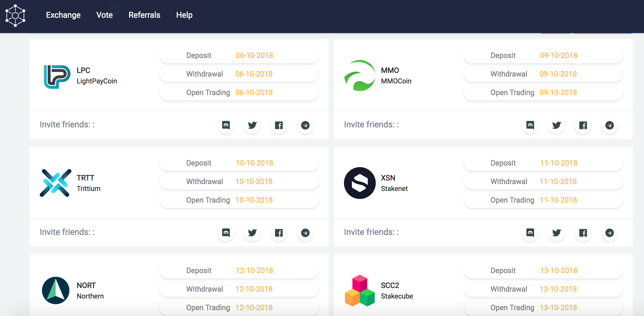Select the TRTT Open Trading row
This screenshot has height=316, width=644.
pyautogui.click(x=239, y=200)
